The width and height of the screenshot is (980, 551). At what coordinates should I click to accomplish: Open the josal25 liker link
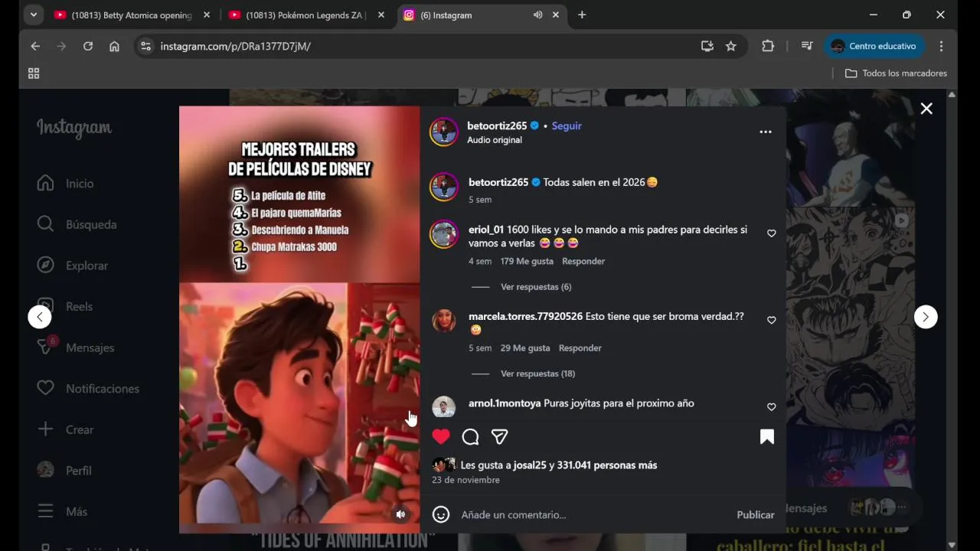point(530,465)
